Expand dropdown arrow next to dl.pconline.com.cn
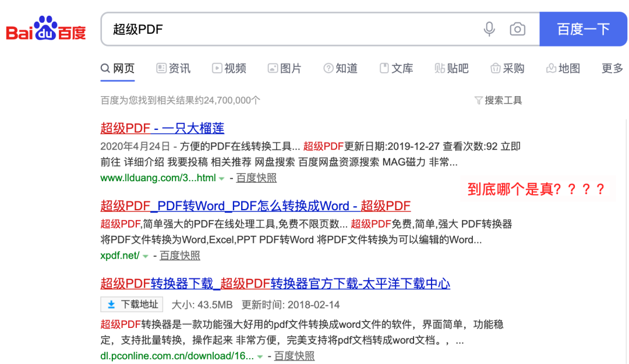The height and width of the screenshot is (364, 629). (260, 356)
